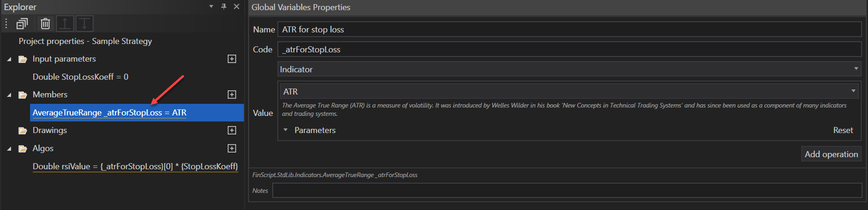The height and width of the screenshot is (210, 868).
Task: Collapse the Algos tree node
Action: (9, 148)
